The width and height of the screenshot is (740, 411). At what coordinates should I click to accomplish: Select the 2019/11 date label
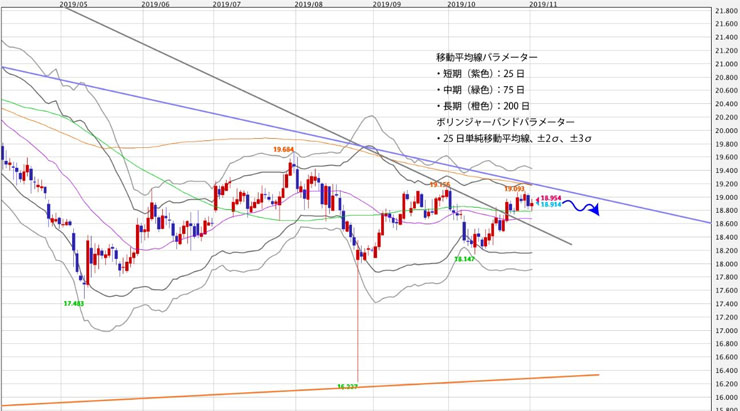point(543,4)
